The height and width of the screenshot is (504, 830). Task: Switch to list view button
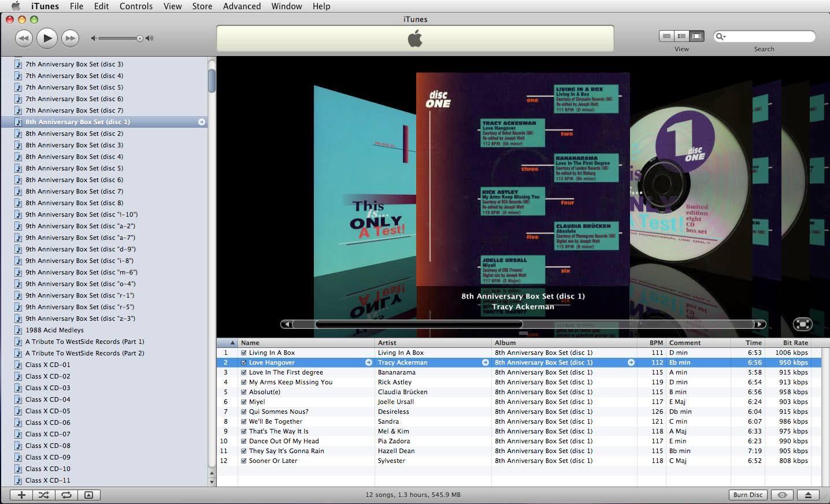pos(666,36)
